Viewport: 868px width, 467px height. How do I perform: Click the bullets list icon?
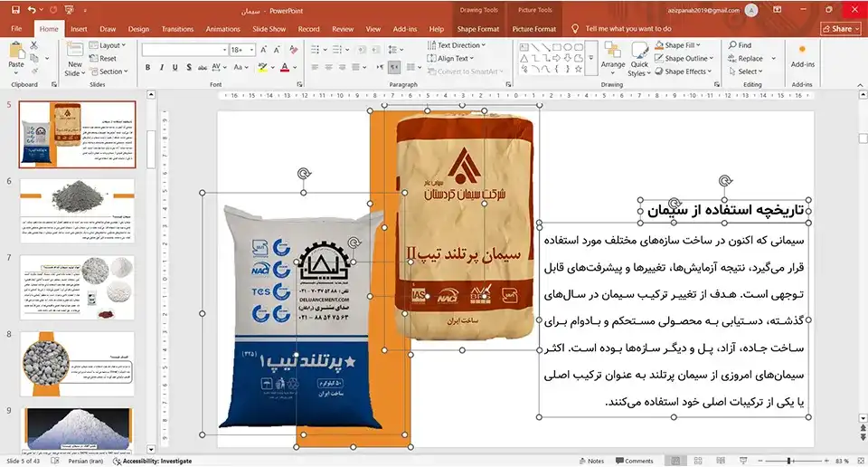point(315,50)
